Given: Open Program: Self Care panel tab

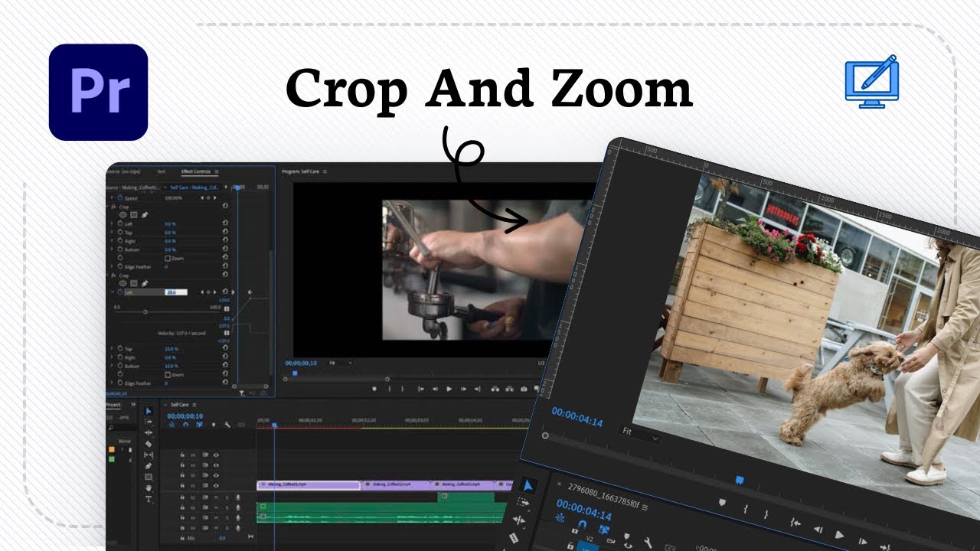Looking at the screenshot, I should click(302, 171).
